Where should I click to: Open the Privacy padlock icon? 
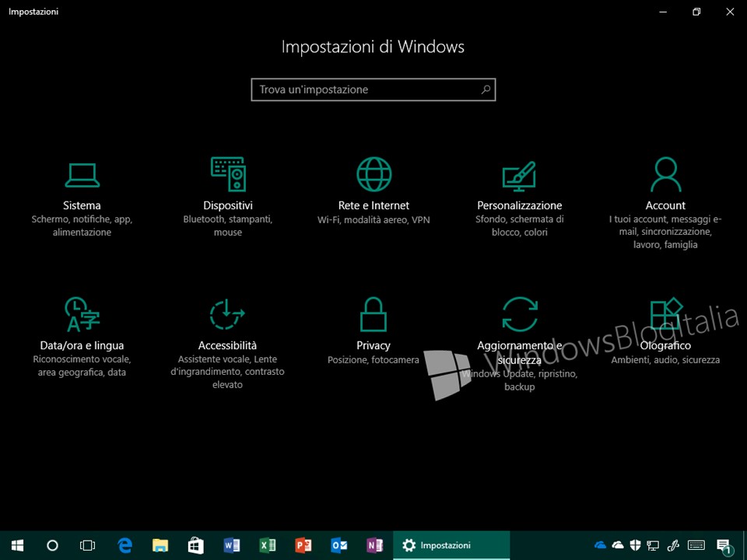pyautogui.click(x=373, y=314)
